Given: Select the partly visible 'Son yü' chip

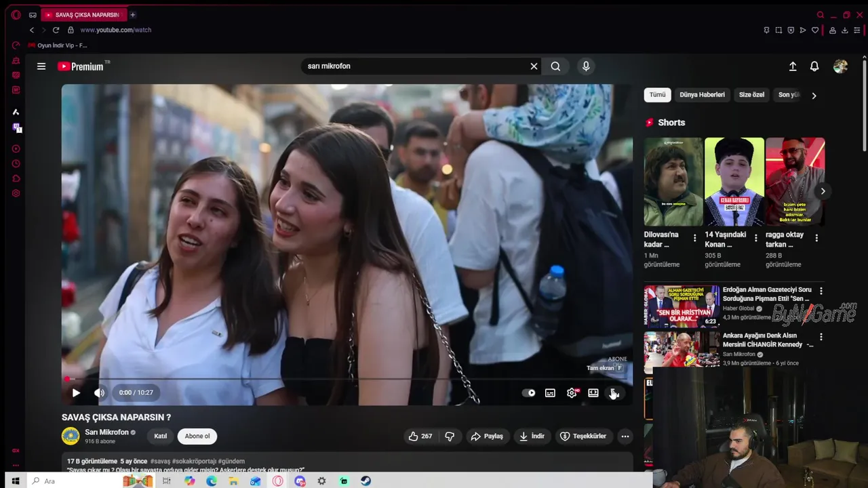Looking at the screenshot, I should pyautogui.click(x=789, y=95).
